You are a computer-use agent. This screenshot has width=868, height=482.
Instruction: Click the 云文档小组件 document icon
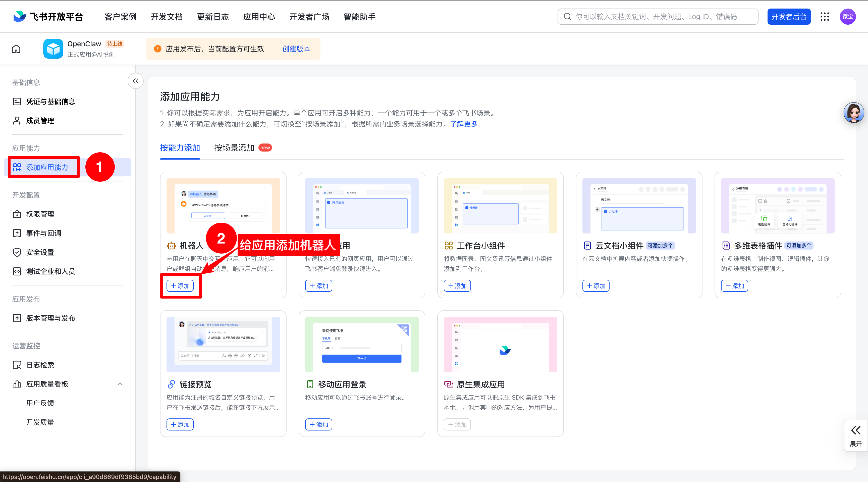[587, 246]
